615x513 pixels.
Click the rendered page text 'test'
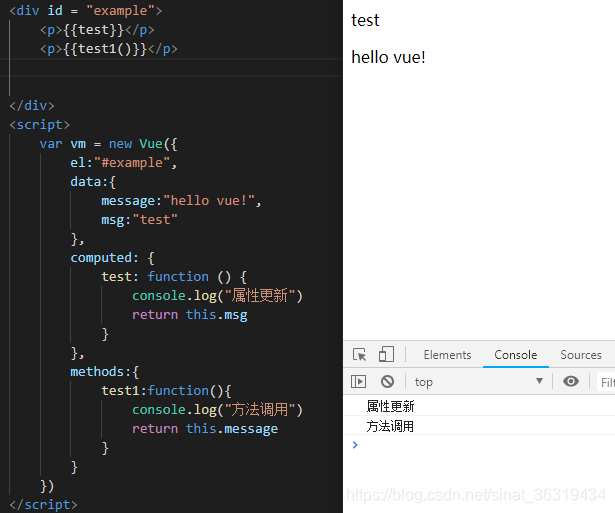click(365, 20)
